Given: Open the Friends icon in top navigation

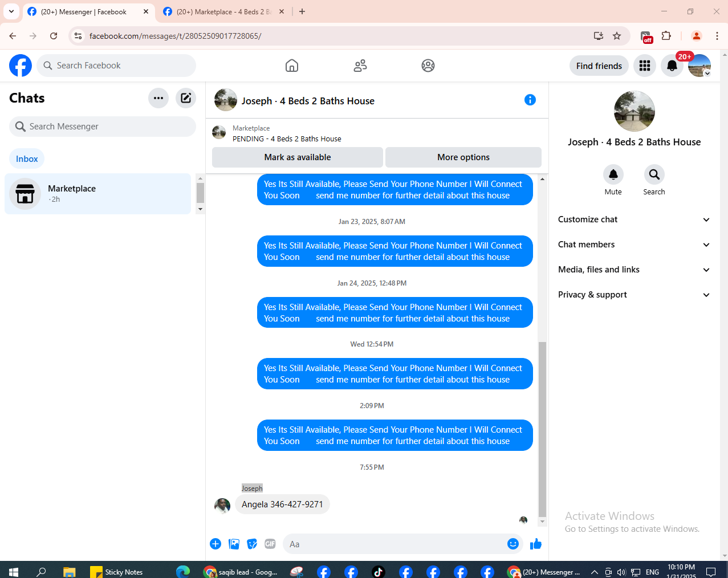Looking at the screenshot, I should 360,66.
